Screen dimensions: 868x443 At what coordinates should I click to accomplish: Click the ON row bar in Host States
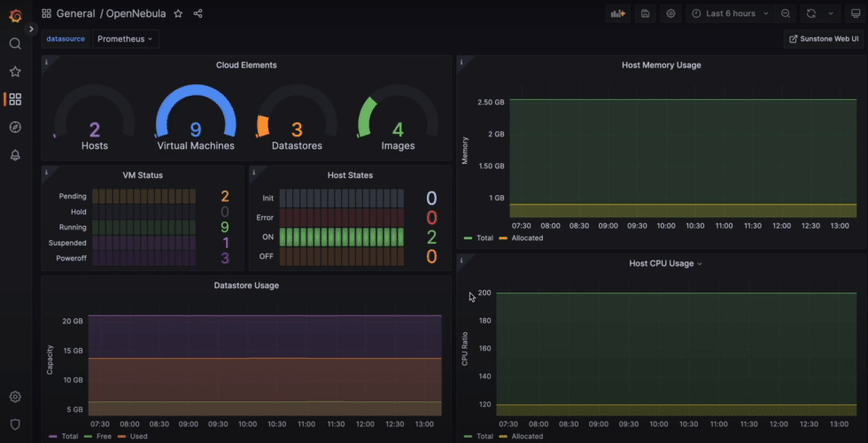[x=342, y=237]
